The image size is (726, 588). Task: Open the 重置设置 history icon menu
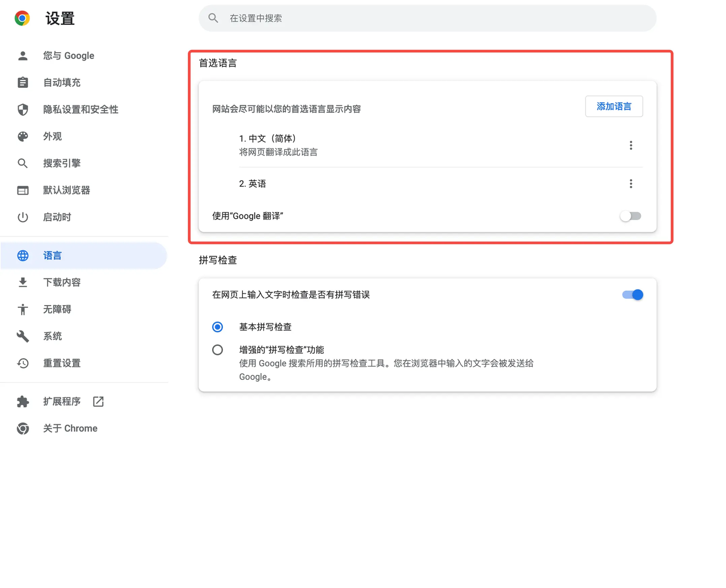coord(23,363)
